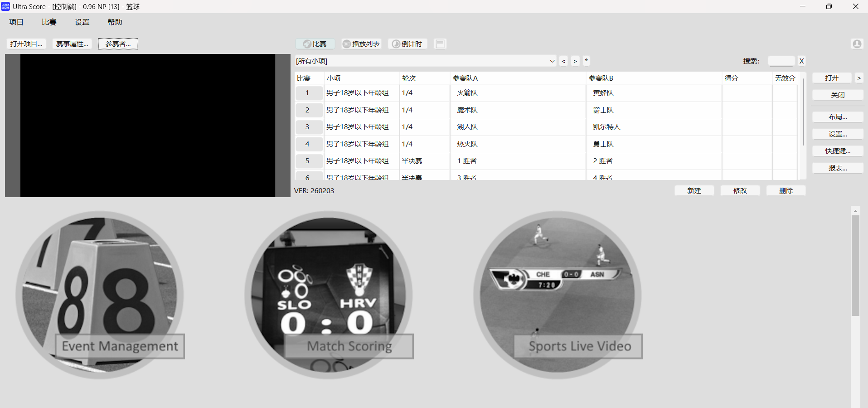868x408 pixels.
Task: Click the 新建 button
Action: click(x=694, y=191)
